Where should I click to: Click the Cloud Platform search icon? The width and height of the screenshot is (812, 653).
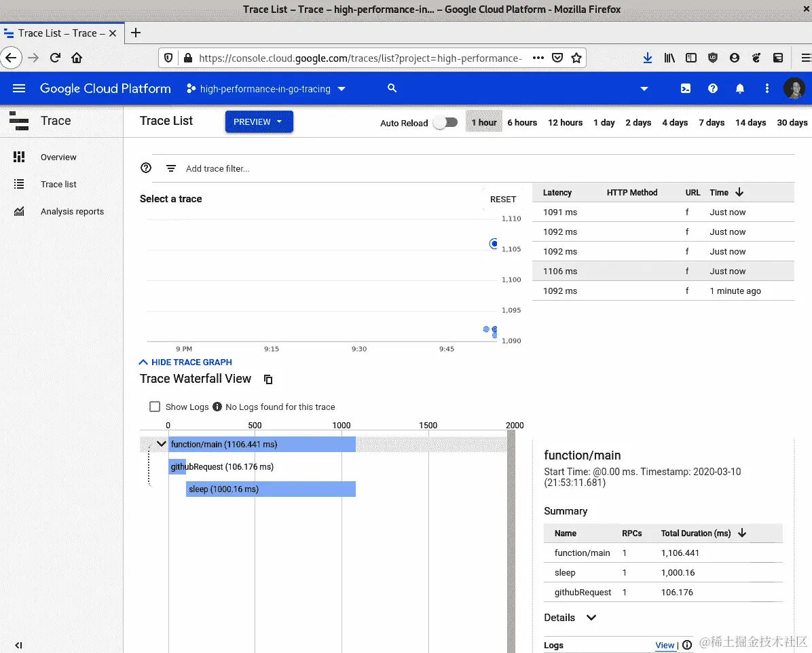[392, 88]
